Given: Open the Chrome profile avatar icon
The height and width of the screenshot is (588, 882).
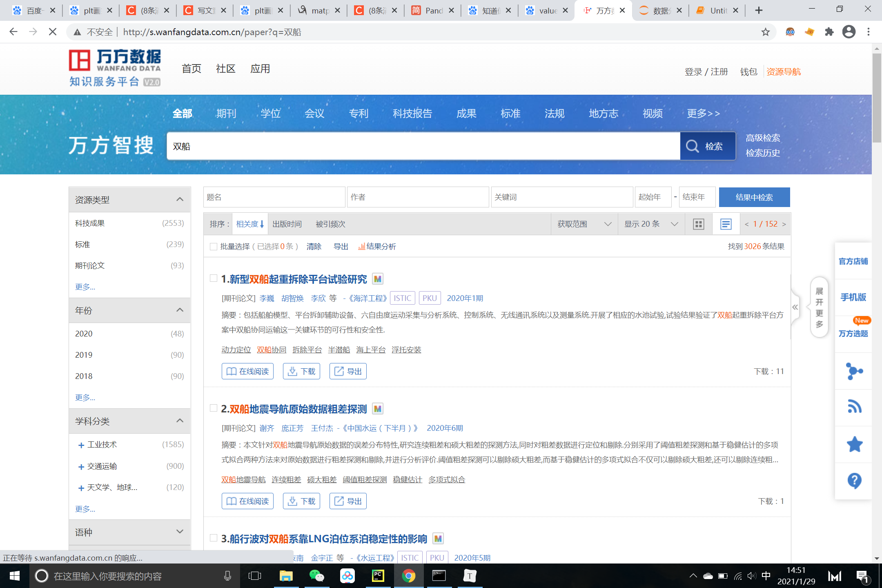Looking at the screenshot, I should point(849,32).
